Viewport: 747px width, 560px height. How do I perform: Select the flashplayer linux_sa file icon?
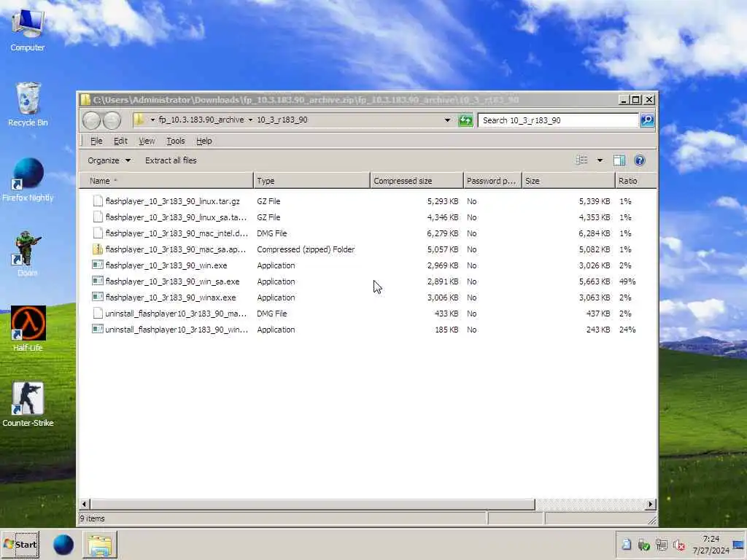coord(98,217)
